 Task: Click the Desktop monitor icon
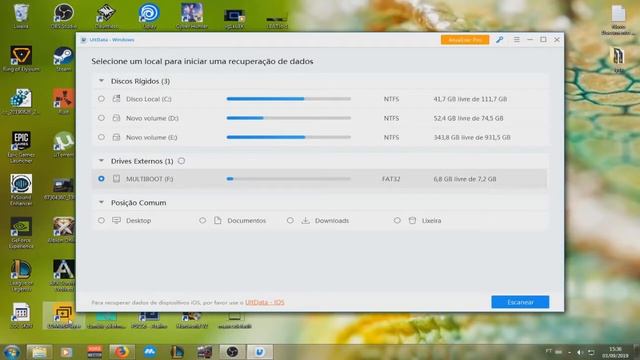point(116,220)
